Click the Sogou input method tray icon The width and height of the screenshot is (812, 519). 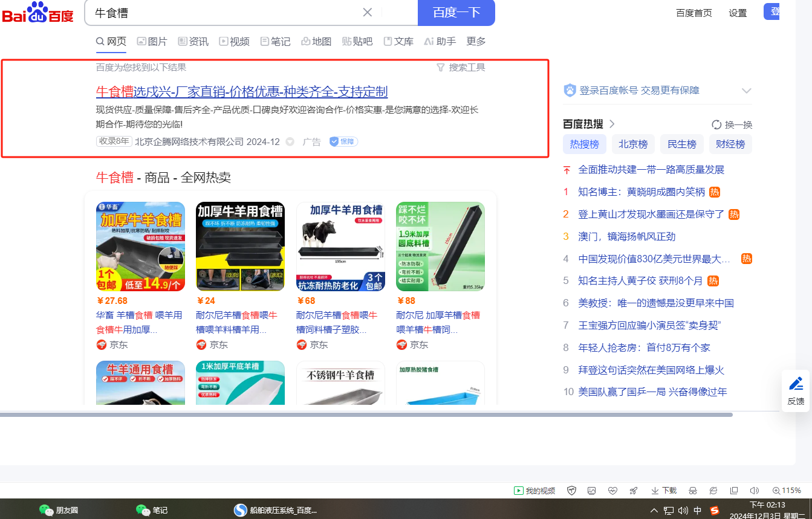[715, 511]
